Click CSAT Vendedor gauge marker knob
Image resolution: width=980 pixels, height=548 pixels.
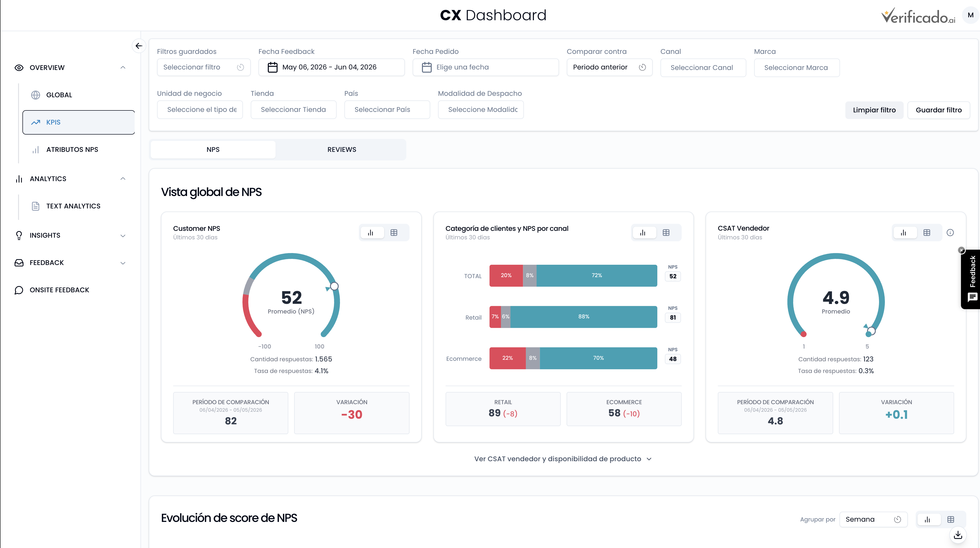[x=871, y=331]
